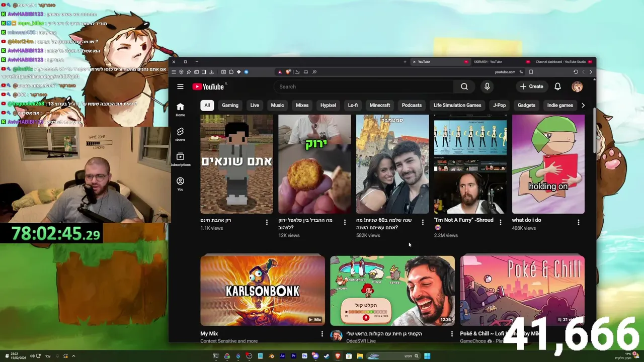Start voice search with the microphone icon

(487, 86)
